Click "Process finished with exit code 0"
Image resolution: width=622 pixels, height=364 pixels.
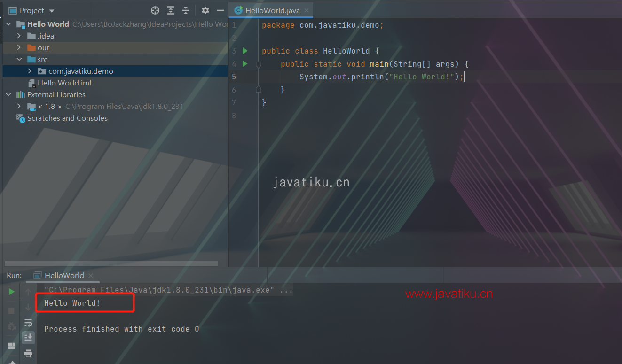point(122,329)
